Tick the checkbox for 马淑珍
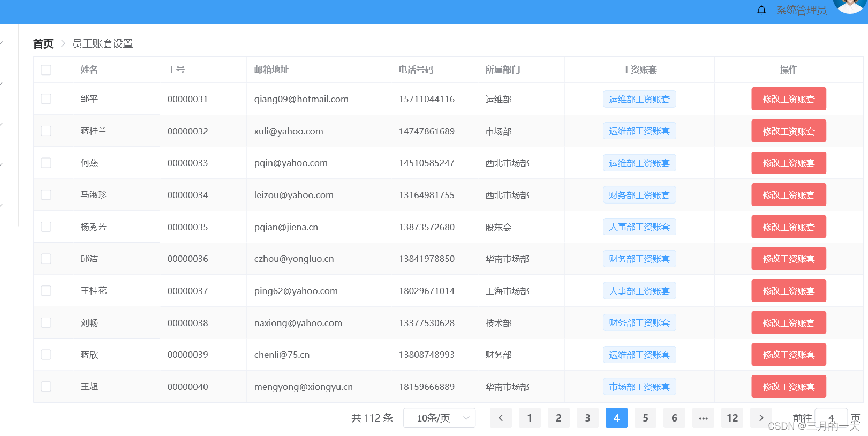868x436 pixels. click(x=46, y=195)
